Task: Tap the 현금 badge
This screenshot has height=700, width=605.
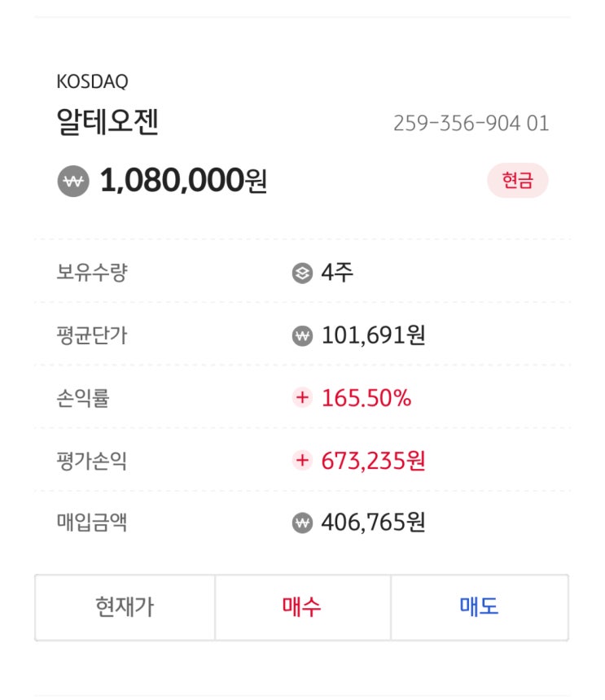Action: (x=517, y=181)
